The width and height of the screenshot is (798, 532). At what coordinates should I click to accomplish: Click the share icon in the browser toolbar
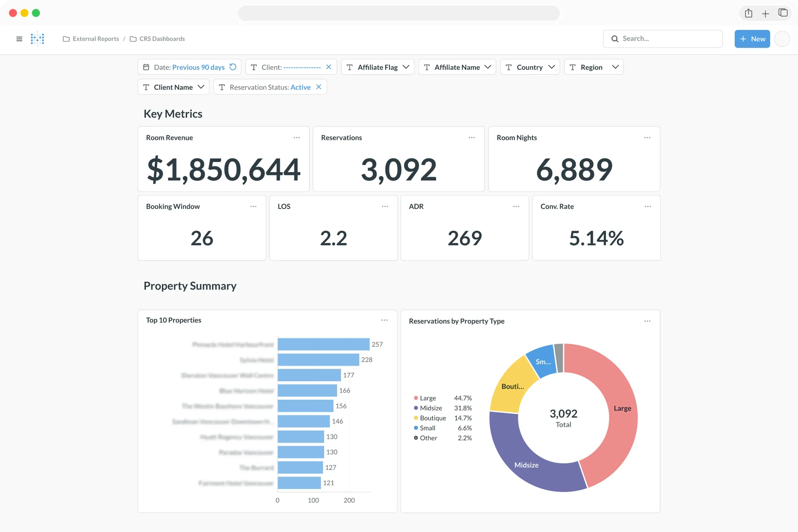point(748,13)
